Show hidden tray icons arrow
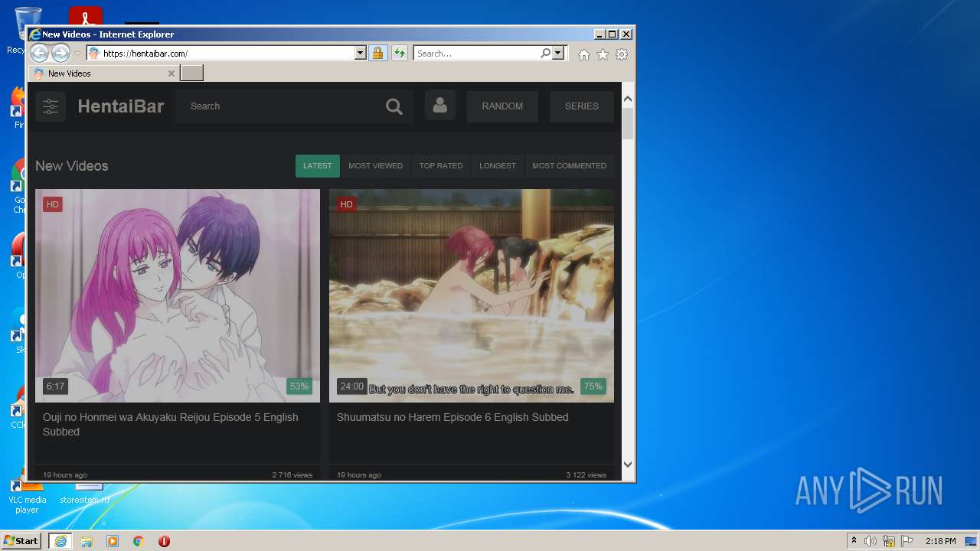This screenshot has width=980, height=551. [x=854, y=541]
